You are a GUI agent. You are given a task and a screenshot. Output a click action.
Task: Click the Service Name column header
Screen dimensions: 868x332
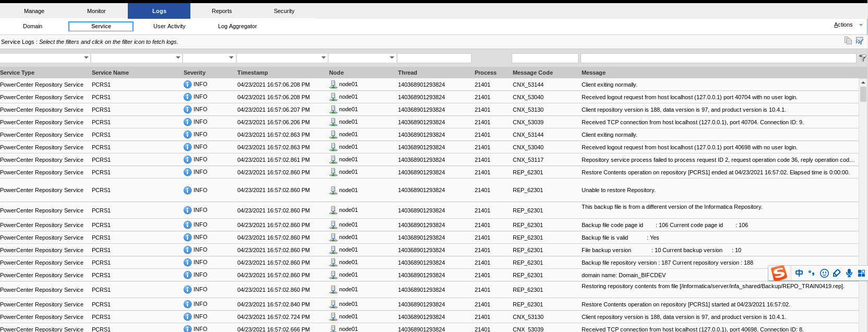coord(110,73)
